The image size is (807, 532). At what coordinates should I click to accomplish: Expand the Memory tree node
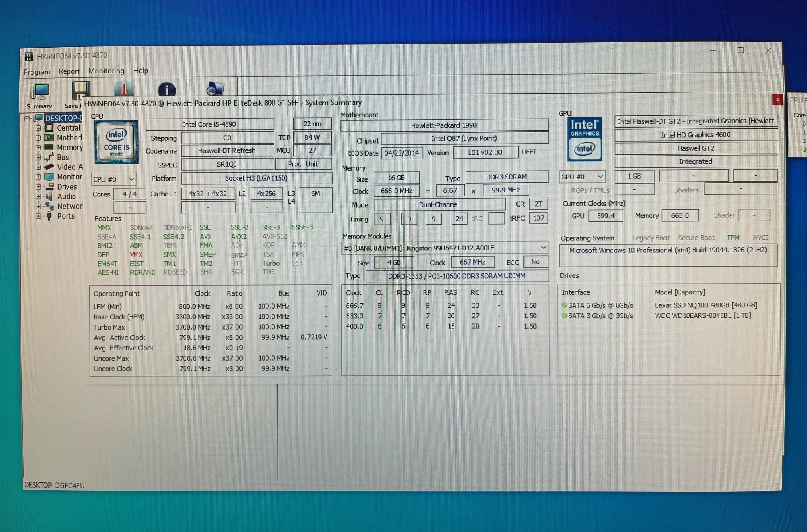tap(38, 148)
